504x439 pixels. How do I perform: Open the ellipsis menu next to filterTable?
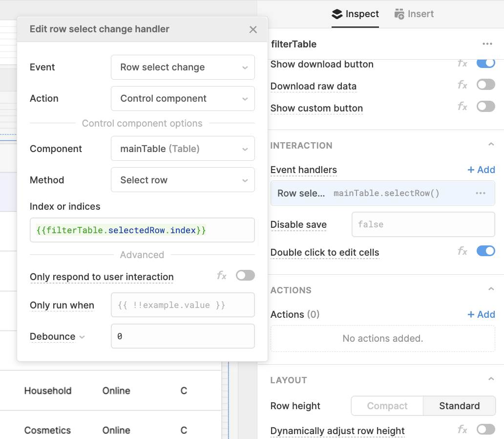click(487, 44)
